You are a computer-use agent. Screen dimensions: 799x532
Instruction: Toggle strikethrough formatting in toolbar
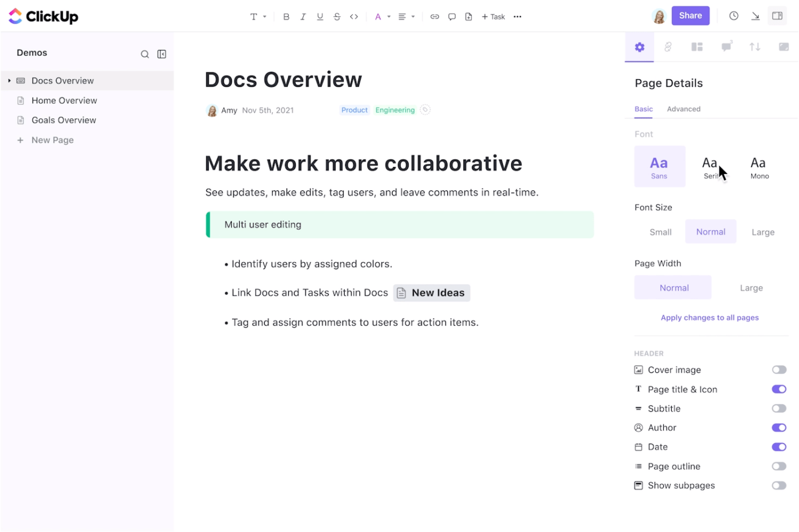coord(337,17)
